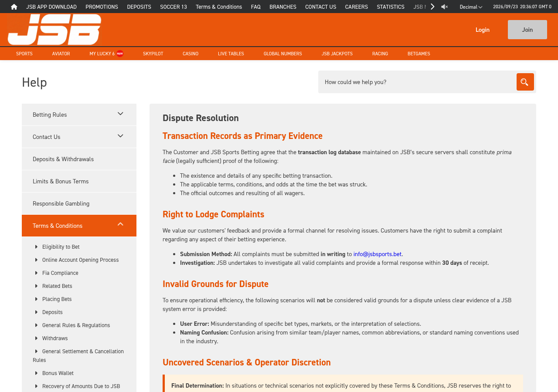
Task: Open Placing Bets topic
Action: point(57,299)
